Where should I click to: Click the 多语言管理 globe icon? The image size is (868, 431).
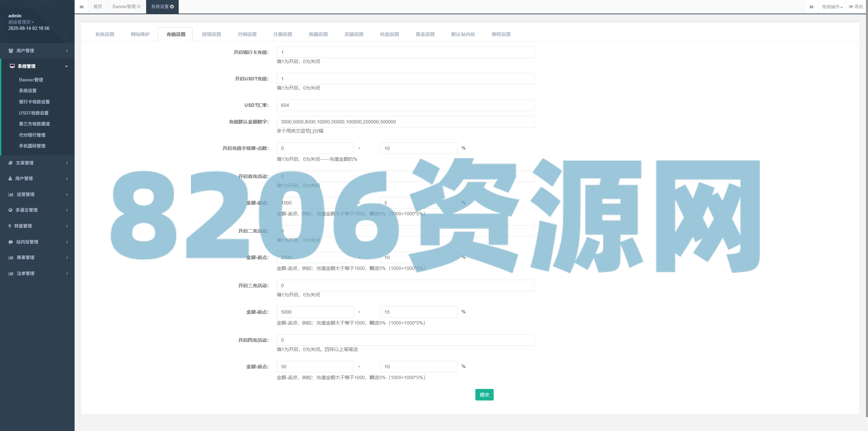11,210
